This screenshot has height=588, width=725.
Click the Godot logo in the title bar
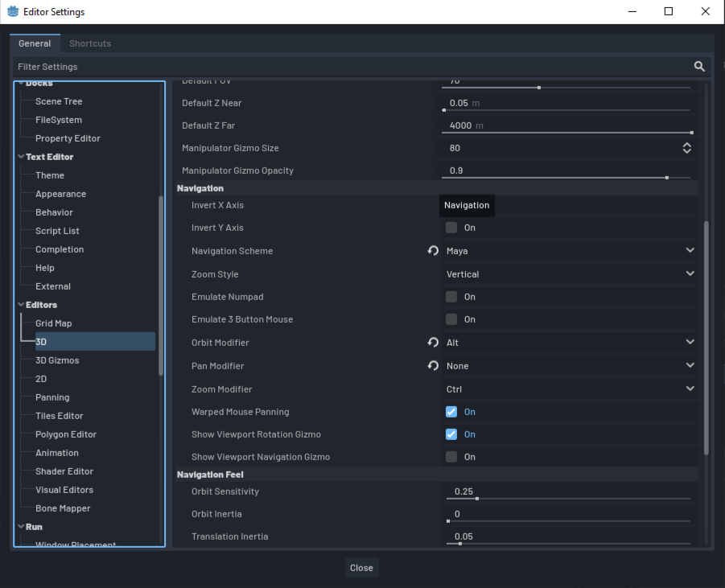coord(12,12)
